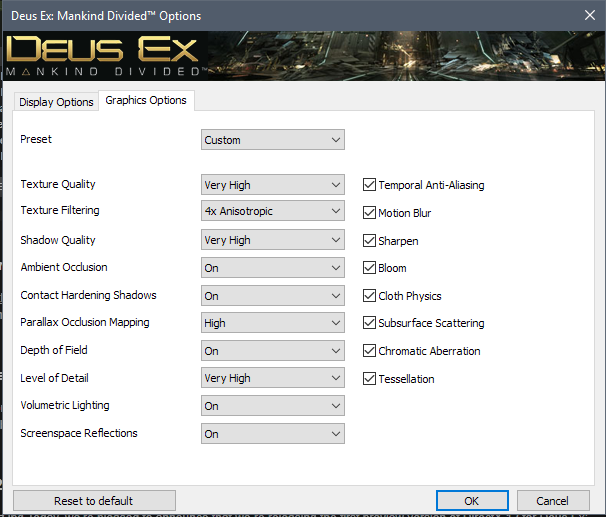Click the Parallax Occlusion Mapping label

coord(85,322)
